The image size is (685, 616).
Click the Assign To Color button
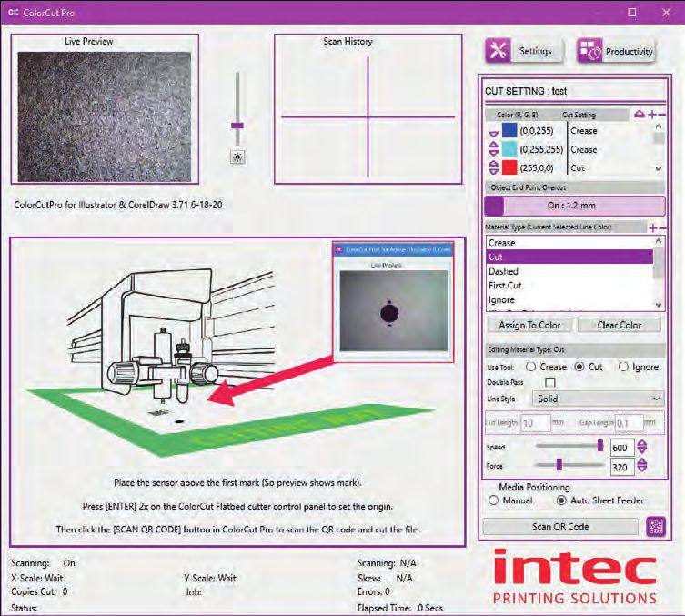pos(529,325)
